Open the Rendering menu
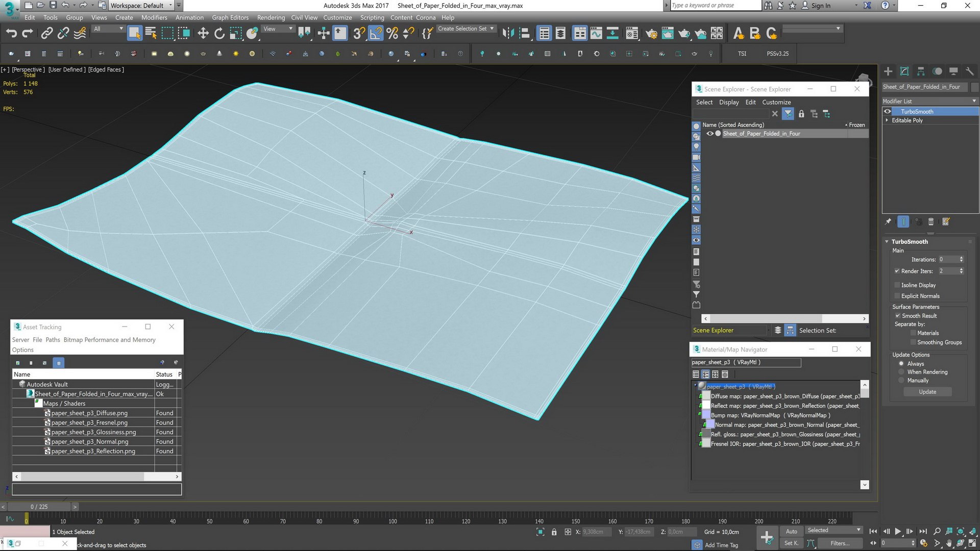Screen dimensions: 980x551 [x=271, y=17]
